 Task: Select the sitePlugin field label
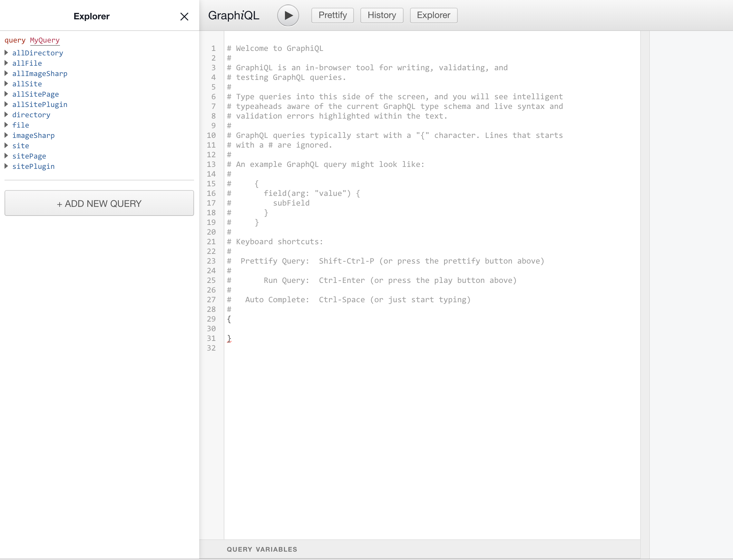pos(33,167)
